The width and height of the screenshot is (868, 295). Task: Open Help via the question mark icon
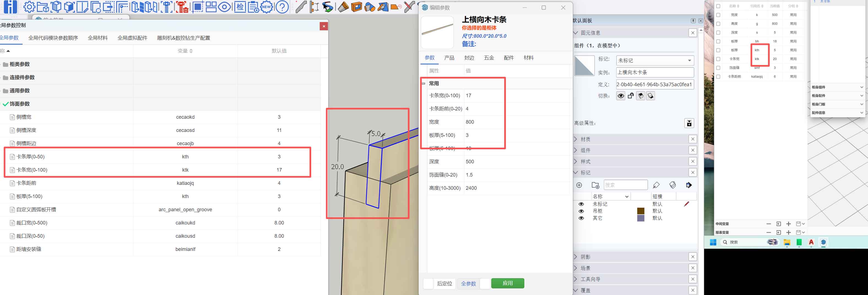(x=282, y=7)
